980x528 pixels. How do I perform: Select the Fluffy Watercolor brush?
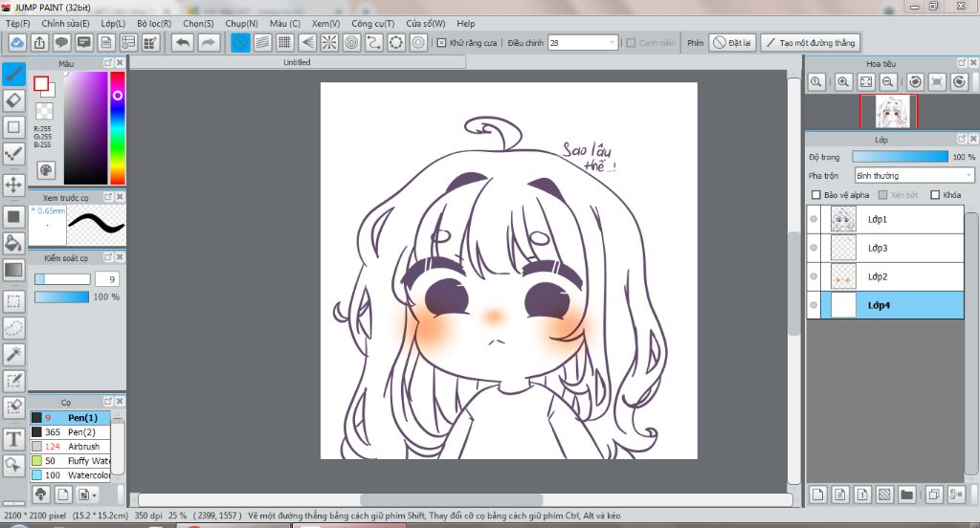point(70,460)
